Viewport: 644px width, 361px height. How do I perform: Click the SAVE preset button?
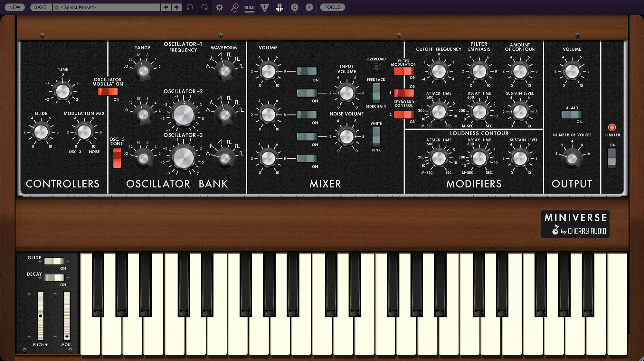(40, 7)
